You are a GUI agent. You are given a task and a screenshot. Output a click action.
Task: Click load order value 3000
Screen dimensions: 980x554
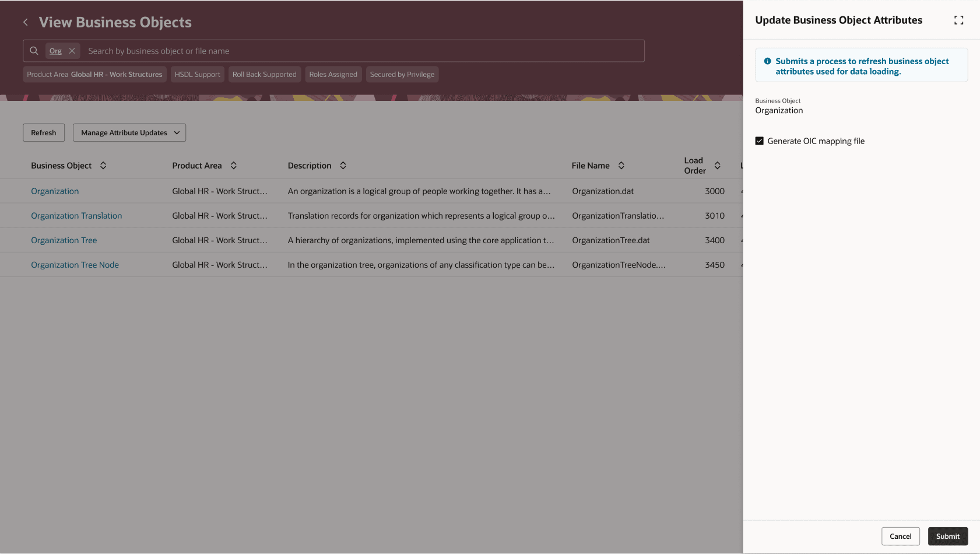(x=715, y=191)
